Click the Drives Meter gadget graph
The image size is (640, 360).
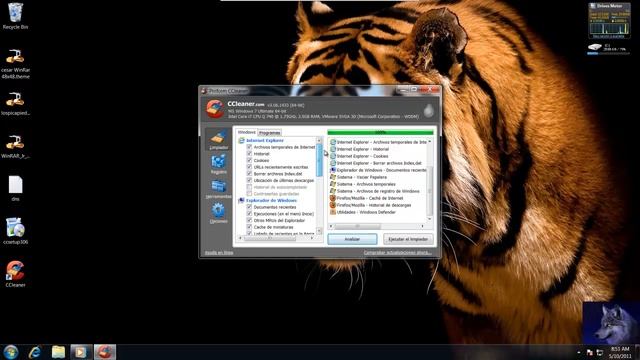click(609, 29)
